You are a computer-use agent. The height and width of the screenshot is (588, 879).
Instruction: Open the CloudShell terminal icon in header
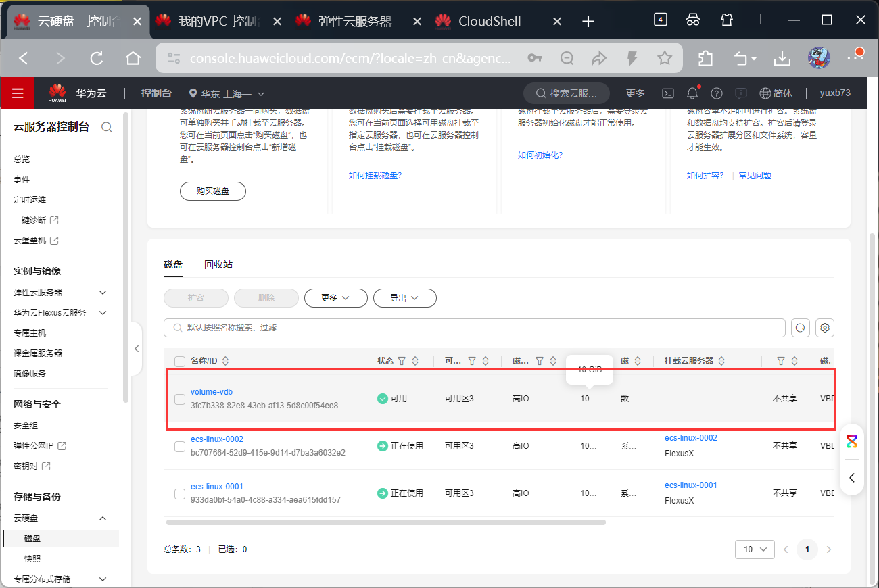(667, 93)
